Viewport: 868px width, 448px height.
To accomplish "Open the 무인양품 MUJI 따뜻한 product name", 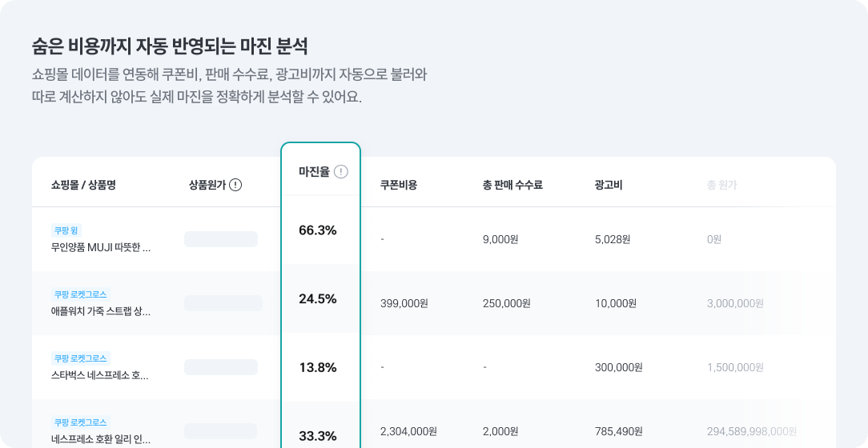I will point(101,247).
